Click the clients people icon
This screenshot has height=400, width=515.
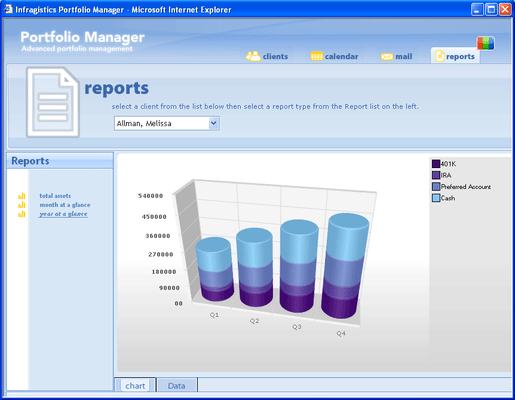pyautogui.click(x=253, y=56)
